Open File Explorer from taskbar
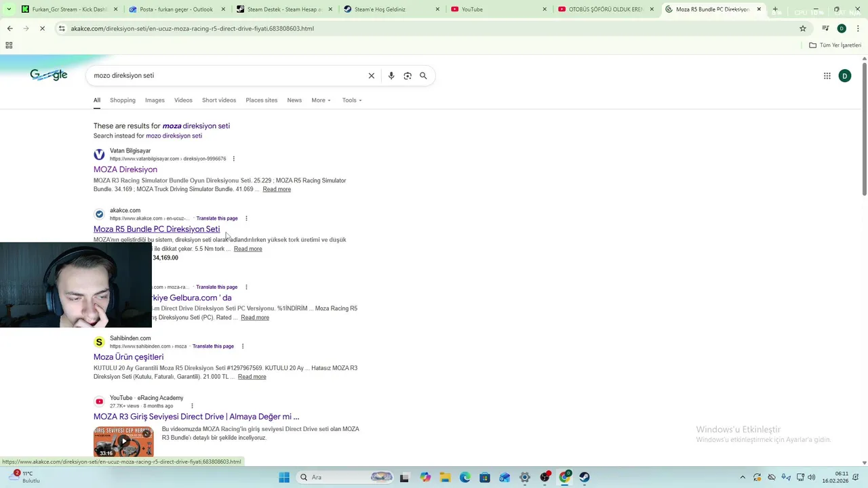The width and height of the screenshot is (868, 488). click(x=445, y=477)
